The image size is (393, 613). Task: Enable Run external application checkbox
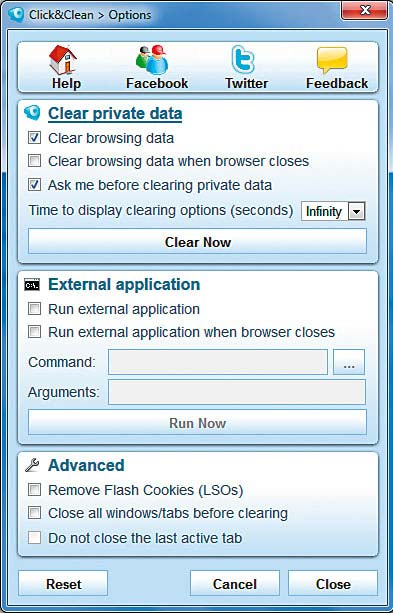[34, 309]
